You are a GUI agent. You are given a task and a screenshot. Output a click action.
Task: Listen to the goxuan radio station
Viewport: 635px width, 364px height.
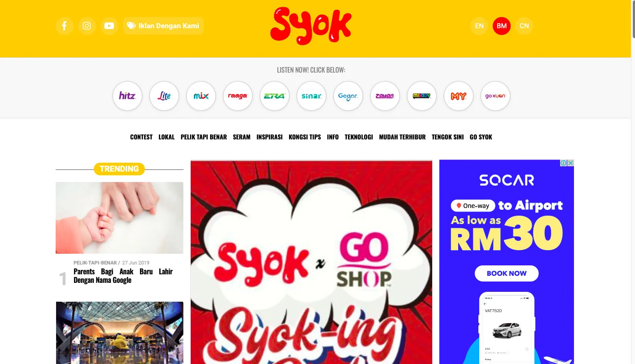495,96
